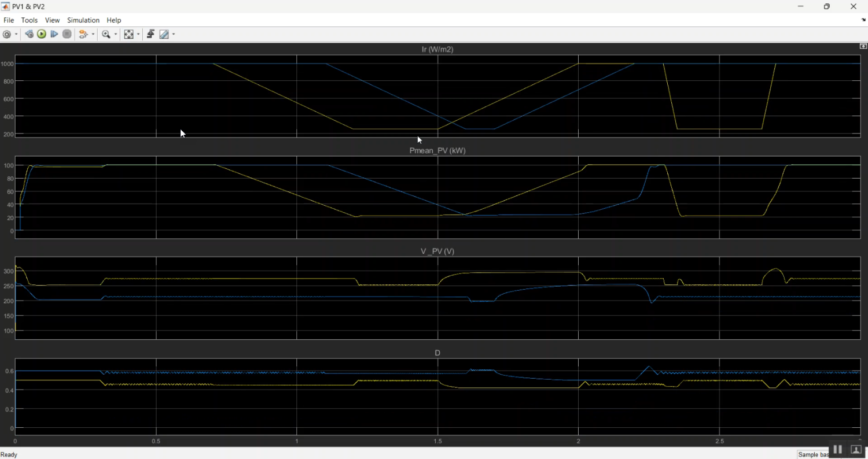Open the Help menu
Image resolution: width=868 pixels, height=459 pixels.
click(x=114, y=20)
